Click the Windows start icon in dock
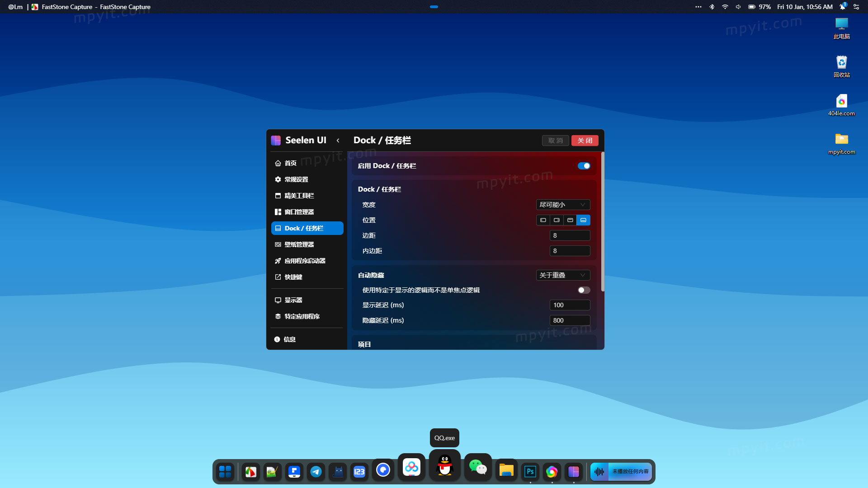 point(225,472)
